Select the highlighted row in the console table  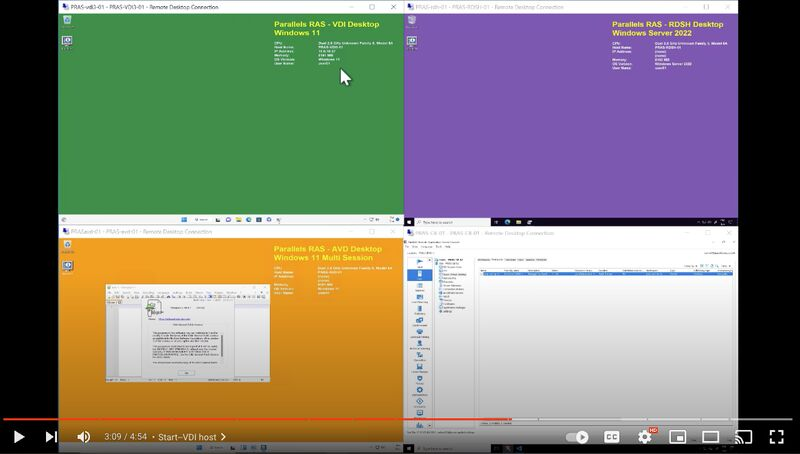(x=606, y=274)
